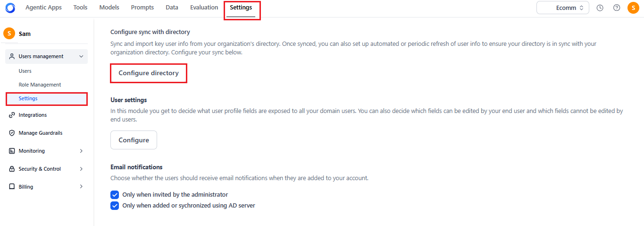Click the Monitoring chart icon
The image size is (644, 226).
(12, 151)
